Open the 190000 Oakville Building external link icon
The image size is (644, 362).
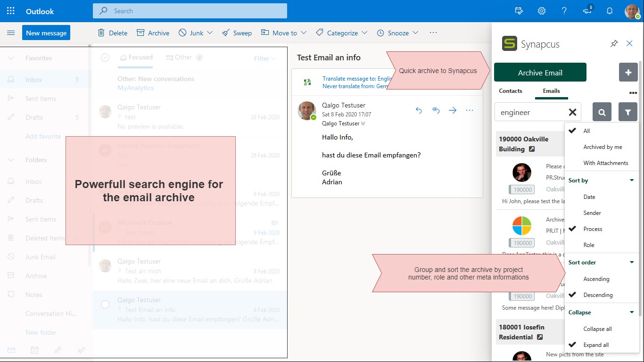(x=532, y=149)
